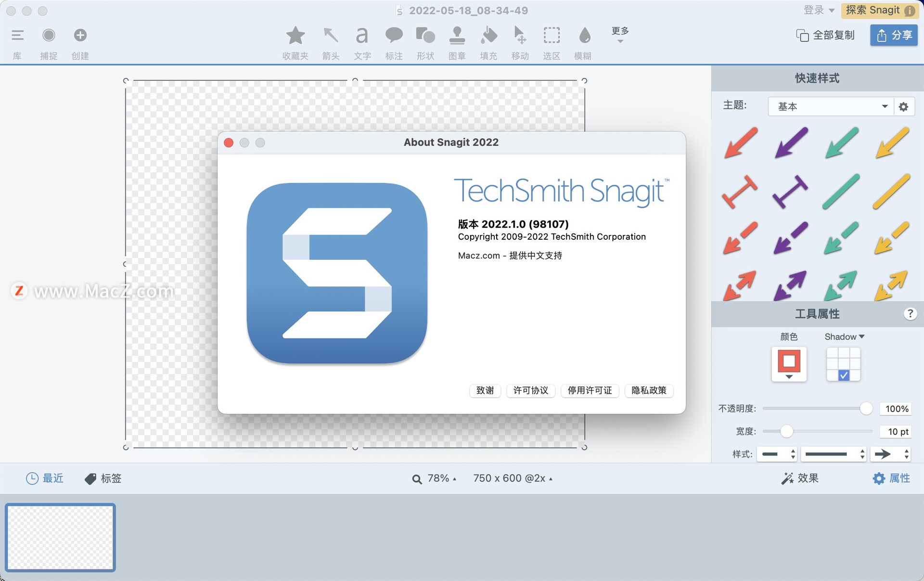Open the Library sidebar menu icon

[18, 35]
